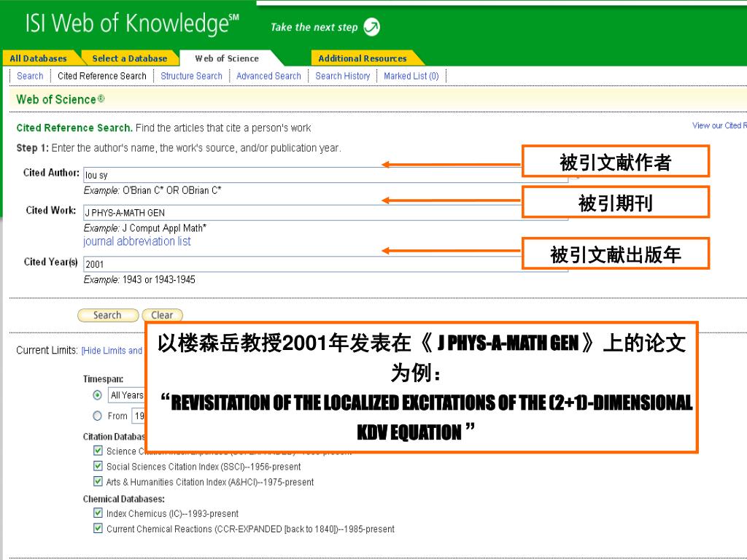747x560 pixels.
Task: Open Advanced Search
Action: [268, 76]
